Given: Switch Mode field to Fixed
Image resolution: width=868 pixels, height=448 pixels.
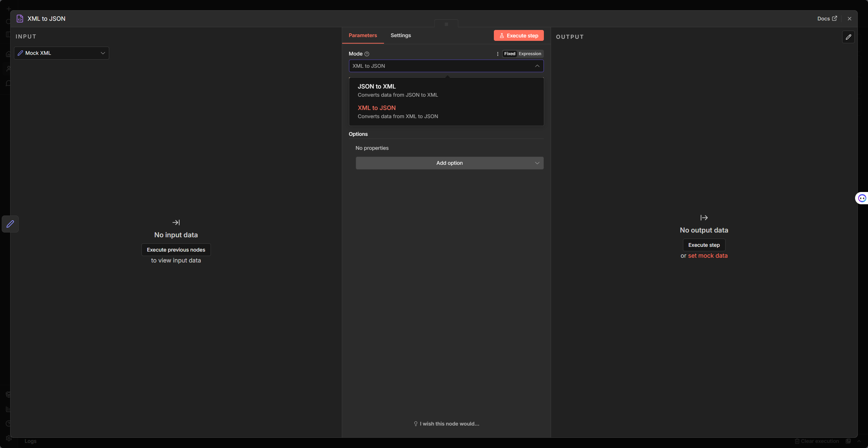Looking at the screenshot, I should pos(510,54).
